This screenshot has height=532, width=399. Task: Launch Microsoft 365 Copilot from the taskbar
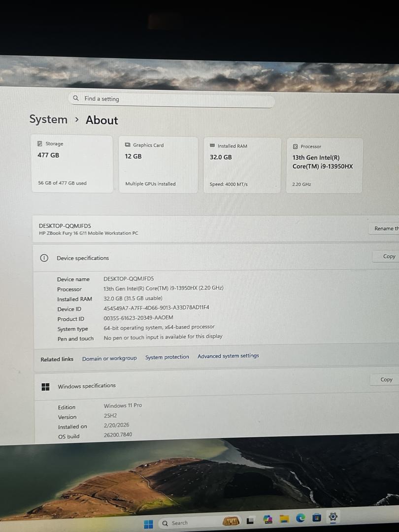click(267, 519)
